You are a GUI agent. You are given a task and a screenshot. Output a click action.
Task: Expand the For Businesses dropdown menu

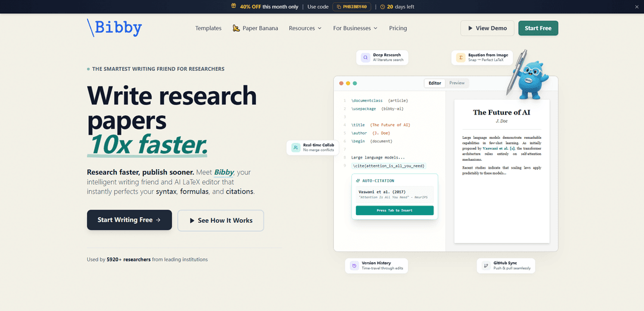(355, 28)
